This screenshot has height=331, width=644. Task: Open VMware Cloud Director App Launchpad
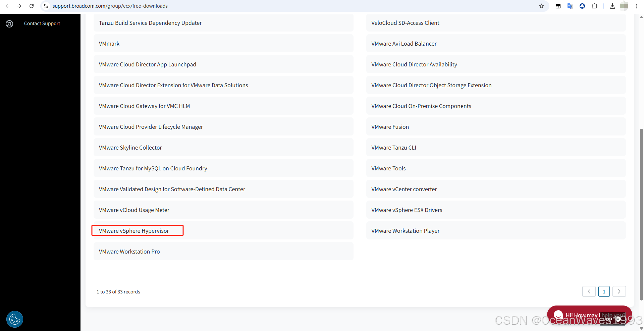pyautogui.click(x=223, y=64)
